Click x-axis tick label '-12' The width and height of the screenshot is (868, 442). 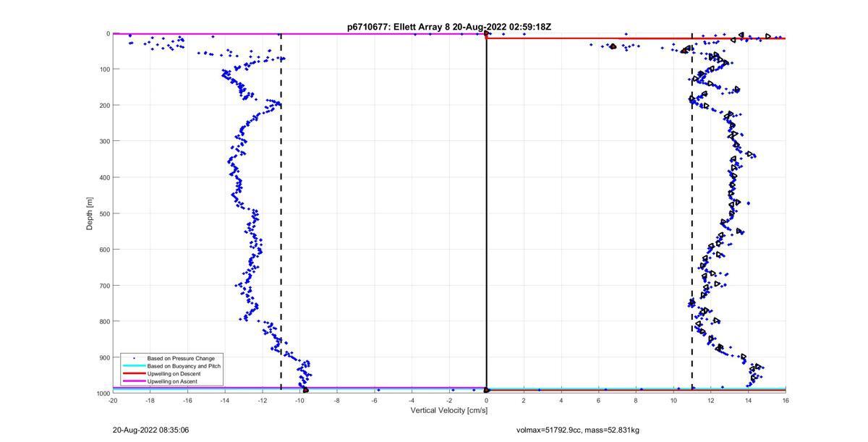pyautogui.click(x=263, y=400)
